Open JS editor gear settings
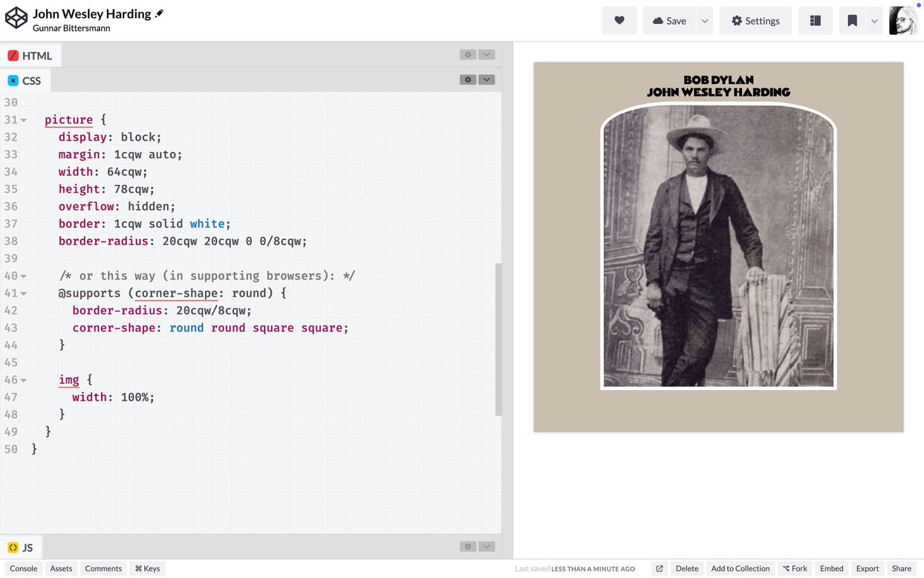924x578 pixels. click(x=468, y=546)
